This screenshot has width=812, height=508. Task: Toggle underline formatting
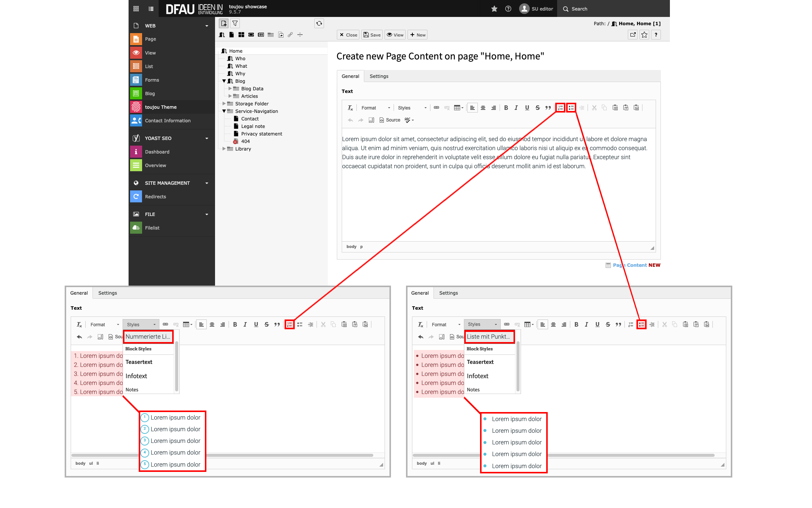(527, 108)
